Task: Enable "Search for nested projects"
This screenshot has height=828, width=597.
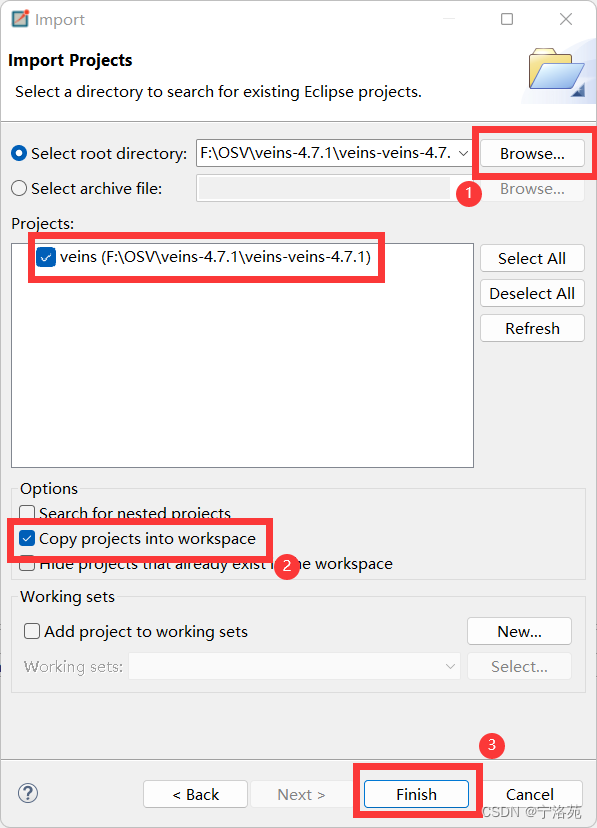Action: pyautogui.click(x=25, y=513)
